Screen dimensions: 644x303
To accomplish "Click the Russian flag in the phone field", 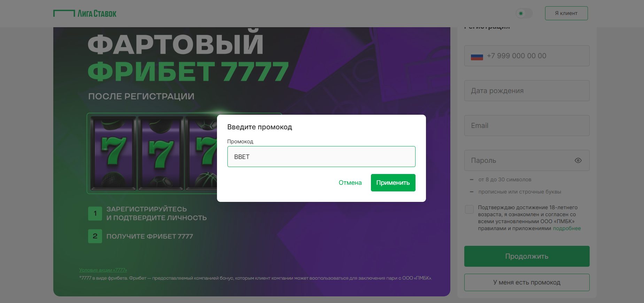I will click(x=476, y=56).
